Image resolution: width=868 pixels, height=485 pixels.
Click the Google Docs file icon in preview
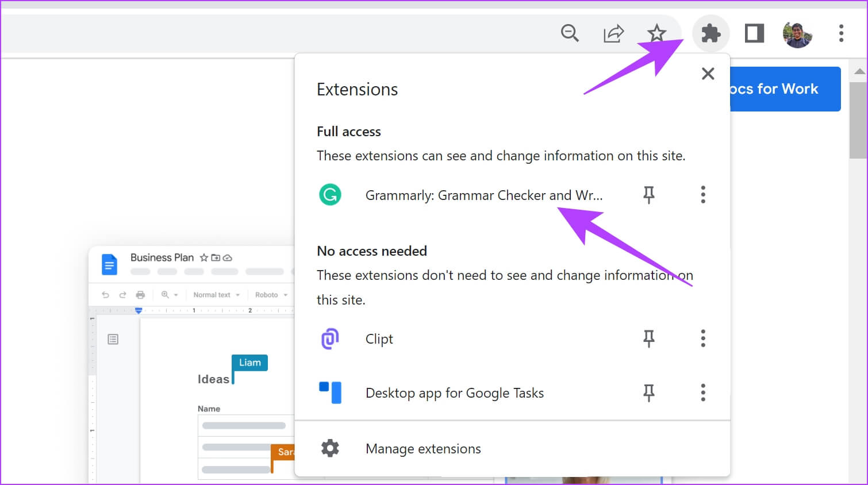click(109, 264)
